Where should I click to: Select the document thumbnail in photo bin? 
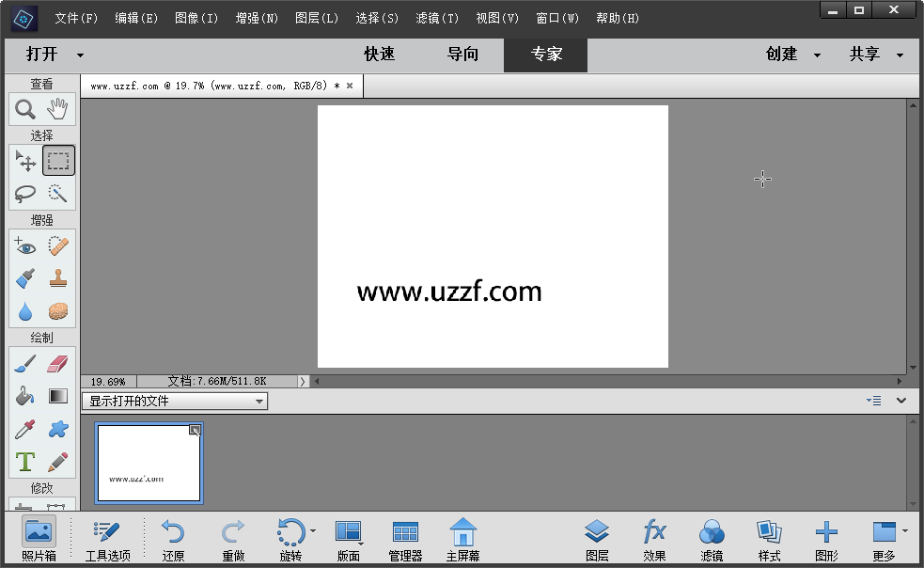click(149, 463)
